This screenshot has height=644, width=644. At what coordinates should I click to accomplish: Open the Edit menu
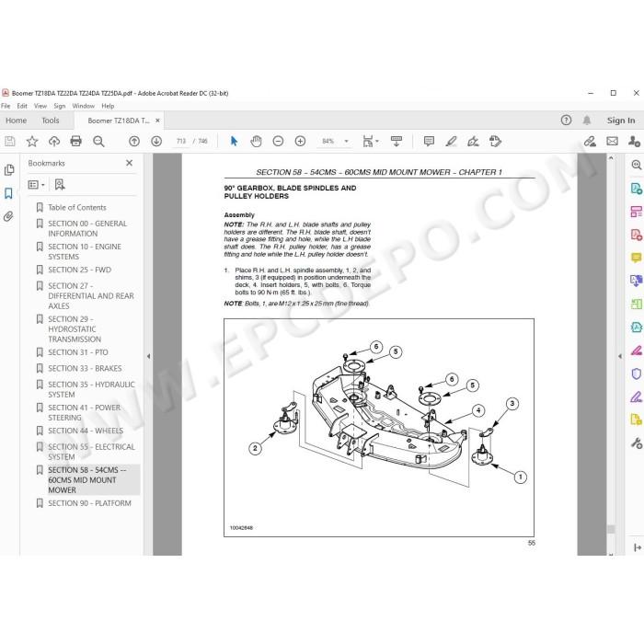[x=22, y=106]
